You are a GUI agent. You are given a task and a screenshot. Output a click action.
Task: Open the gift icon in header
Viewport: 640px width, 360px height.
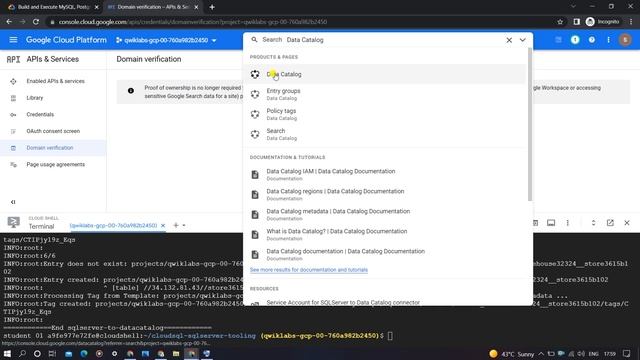click(558, 40)
